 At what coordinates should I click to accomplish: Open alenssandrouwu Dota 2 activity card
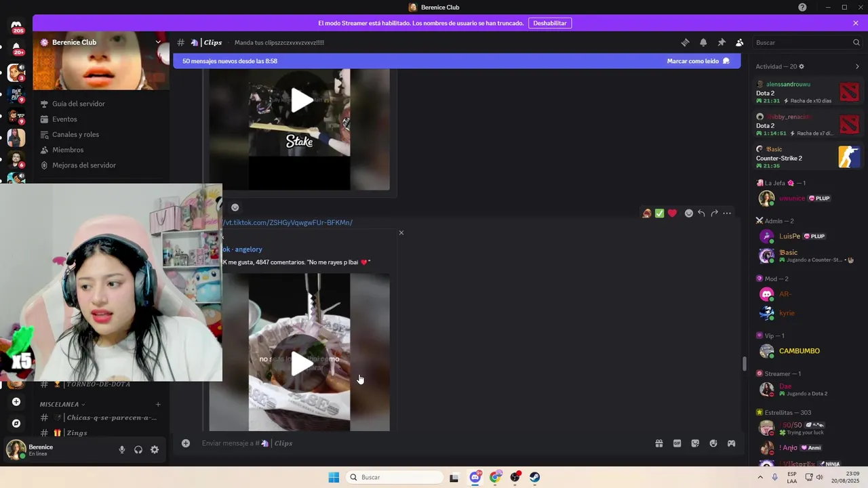(x=808, y=92)
